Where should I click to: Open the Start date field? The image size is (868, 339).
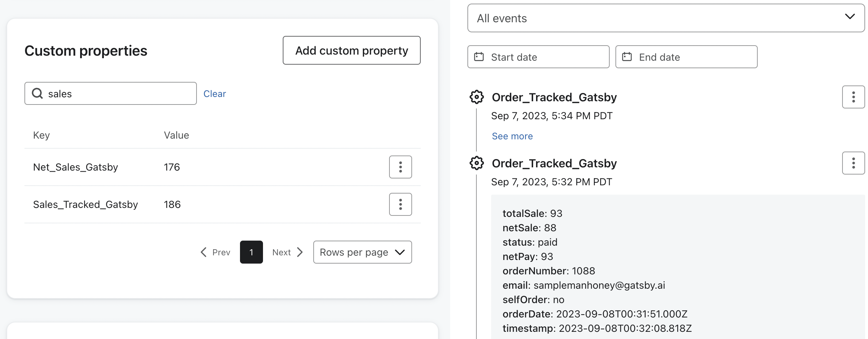coord(538,57)
